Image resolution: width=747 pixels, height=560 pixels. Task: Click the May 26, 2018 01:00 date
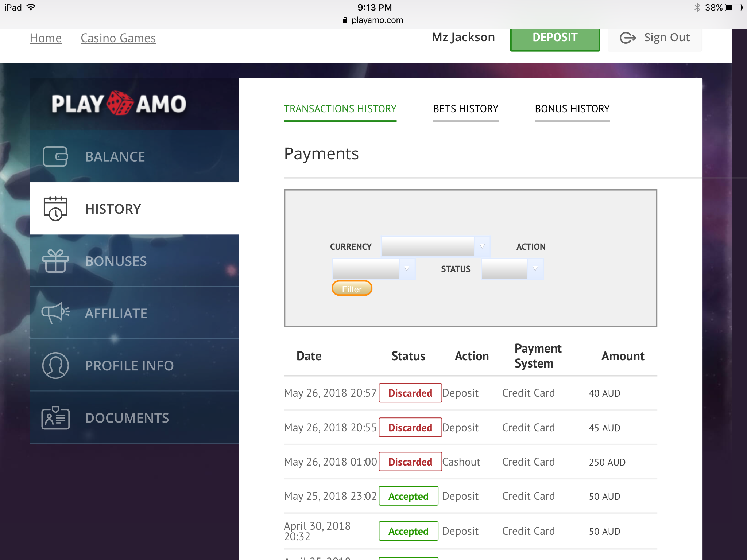tap(330, 462)
